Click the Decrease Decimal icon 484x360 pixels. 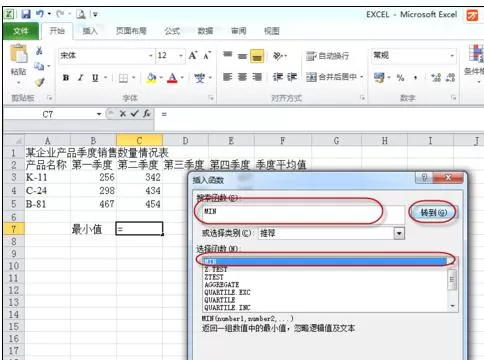pos(450,78)
